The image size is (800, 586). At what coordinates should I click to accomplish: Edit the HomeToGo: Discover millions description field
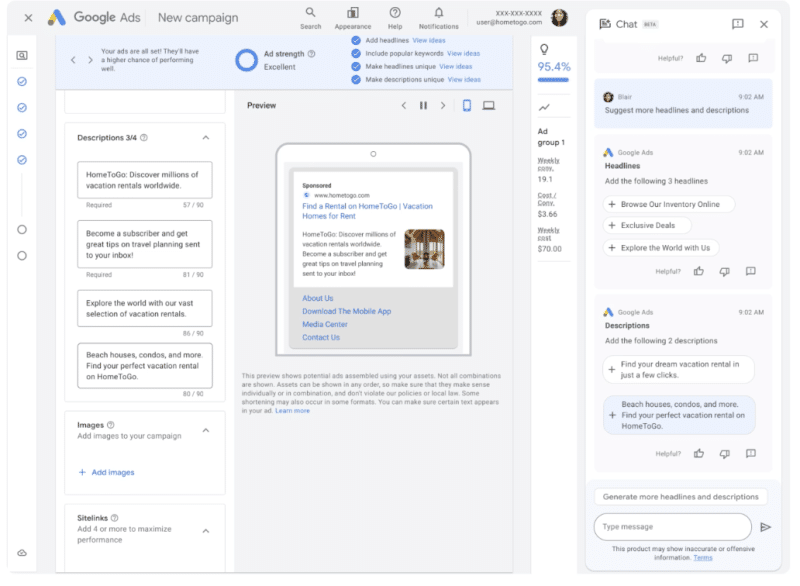(145, 180)
